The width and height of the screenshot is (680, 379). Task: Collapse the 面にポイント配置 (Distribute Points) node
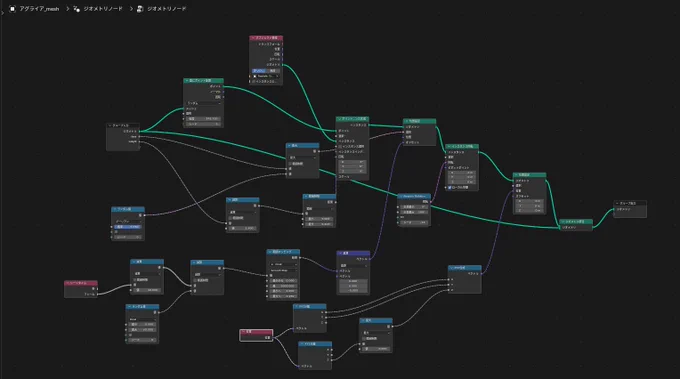click(x=186, y=81)
